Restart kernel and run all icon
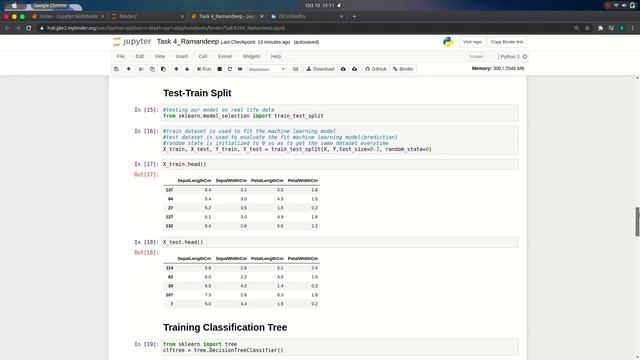 [x=240, y=69]
